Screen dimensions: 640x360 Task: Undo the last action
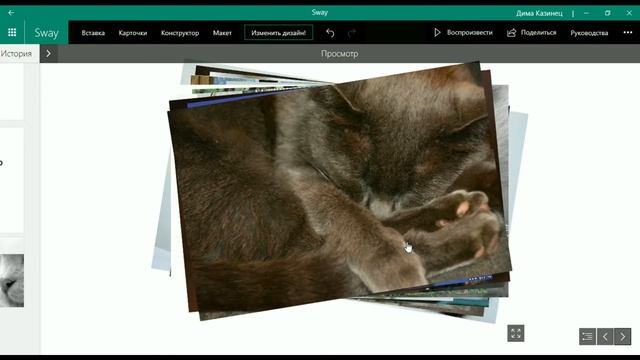click(x=330, y=33)
